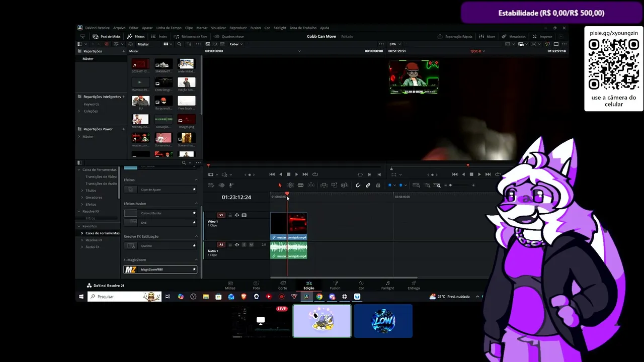This screenshot has height=362, width=644.
Task: Search the media pool with magnifier icon
Action: click(x=179, y=44)
